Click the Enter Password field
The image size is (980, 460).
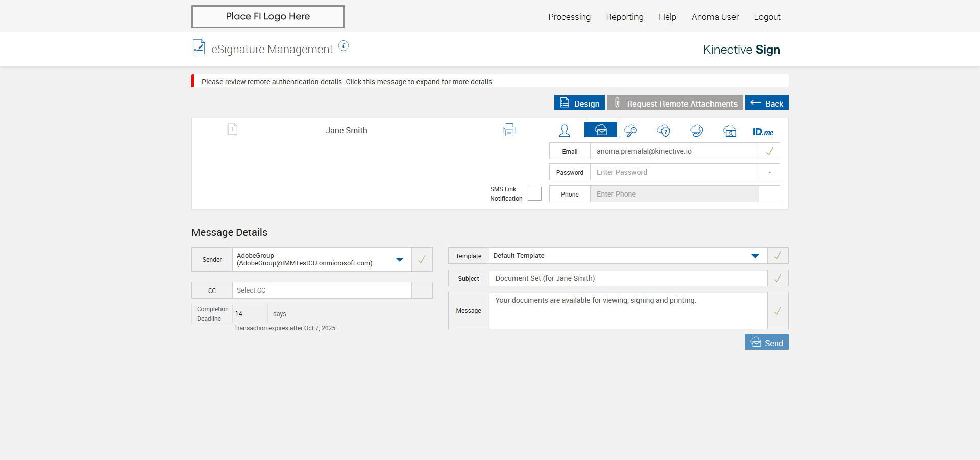point(674,172)
